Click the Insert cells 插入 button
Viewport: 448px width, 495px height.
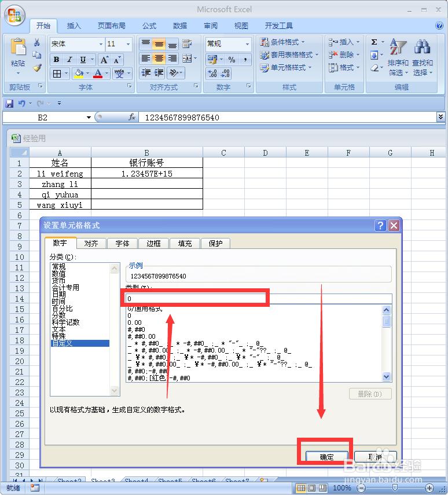[x=344, y=42]
